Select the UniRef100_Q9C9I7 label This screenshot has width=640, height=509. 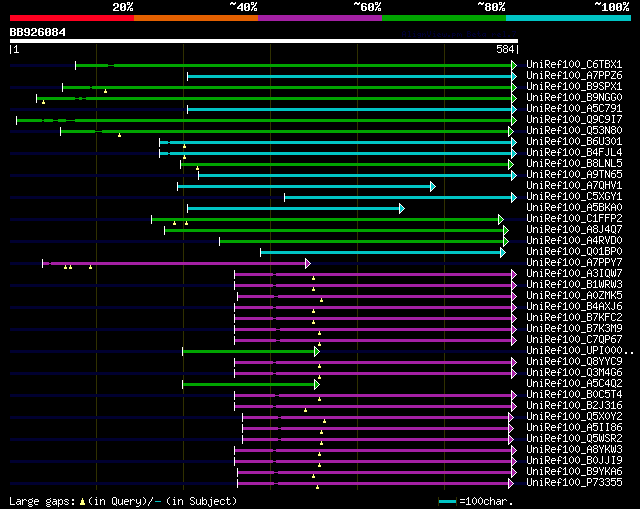click(574, 120)
